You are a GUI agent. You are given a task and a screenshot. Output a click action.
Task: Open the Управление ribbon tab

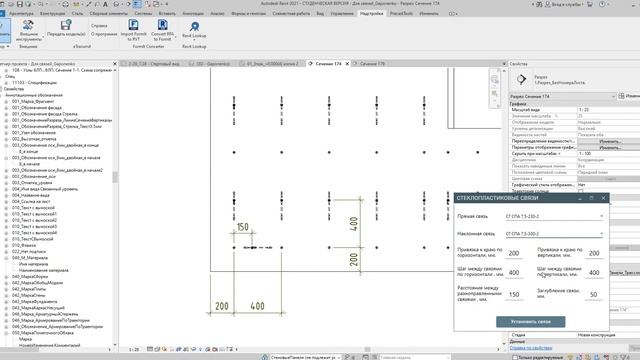click(342, 13)
